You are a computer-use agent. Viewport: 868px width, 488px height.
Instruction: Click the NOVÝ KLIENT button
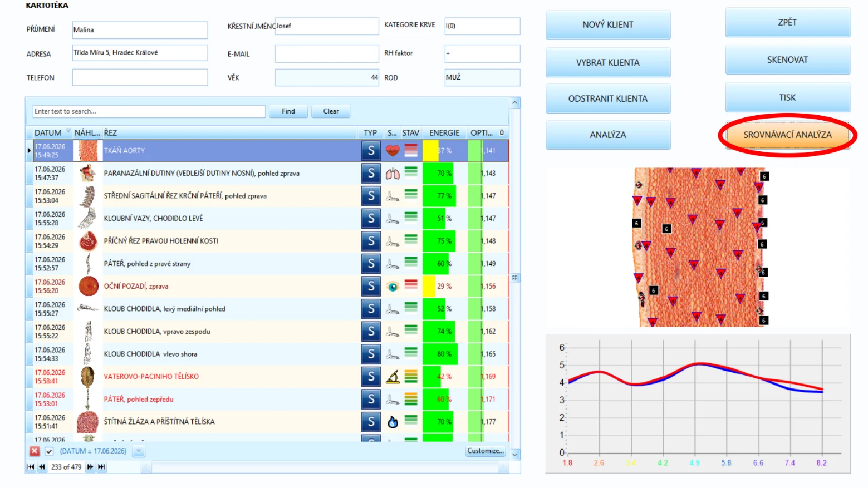click(608, 25)
